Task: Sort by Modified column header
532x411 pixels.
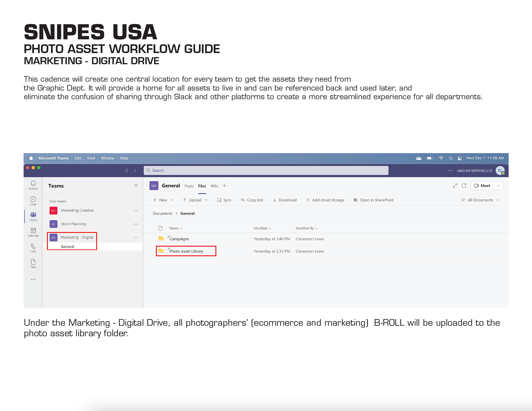Action: click(262, 228)
